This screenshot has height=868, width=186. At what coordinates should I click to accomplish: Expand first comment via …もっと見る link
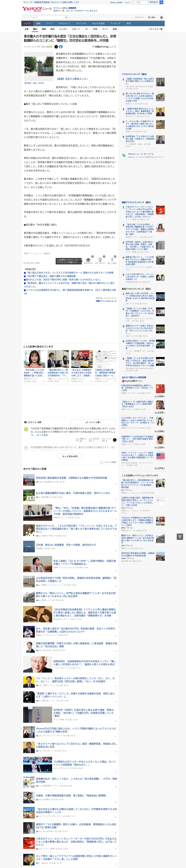(x=42, y=435)
